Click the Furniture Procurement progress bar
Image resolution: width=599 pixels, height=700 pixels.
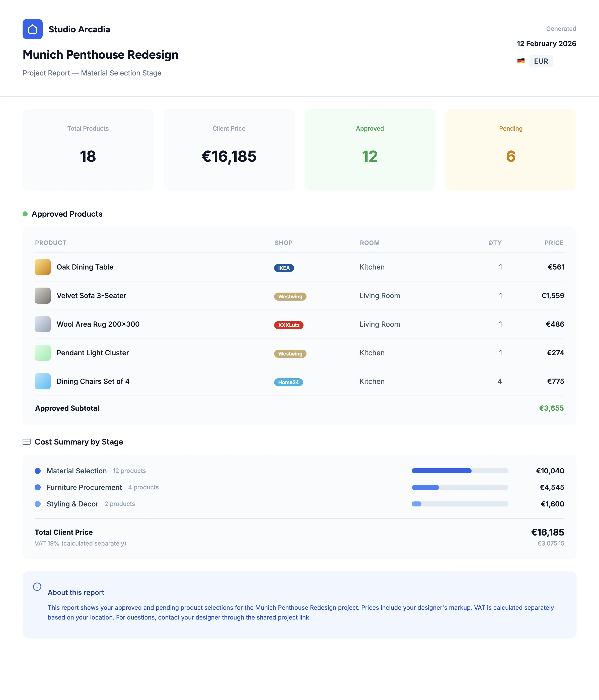(x=459, y=487)
